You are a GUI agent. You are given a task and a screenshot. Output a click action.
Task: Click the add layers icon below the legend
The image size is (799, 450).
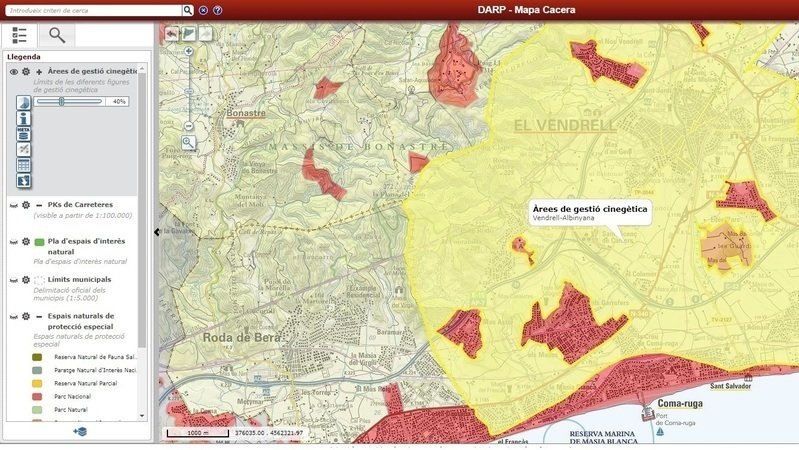coord(80,432)
